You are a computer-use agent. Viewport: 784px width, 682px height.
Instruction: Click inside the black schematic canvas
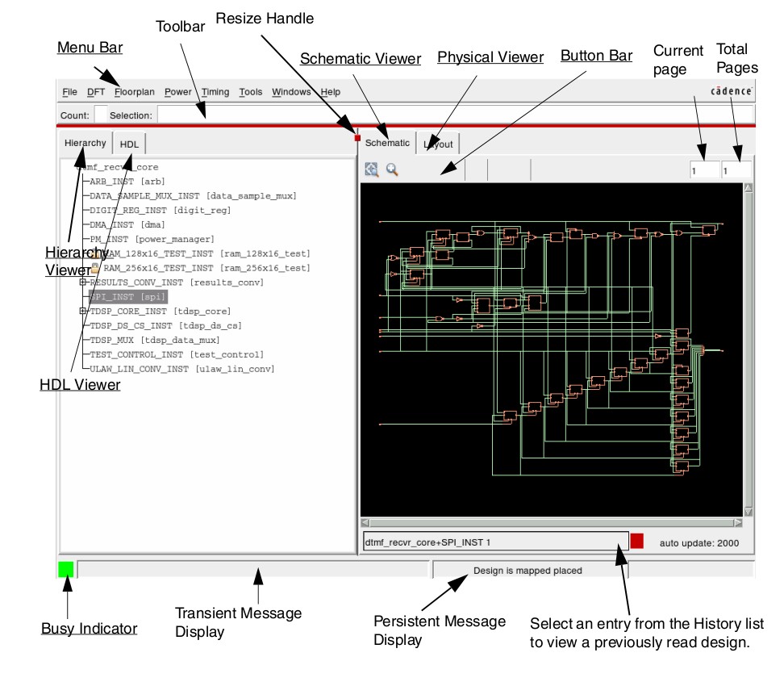click(x=552, y=349)
